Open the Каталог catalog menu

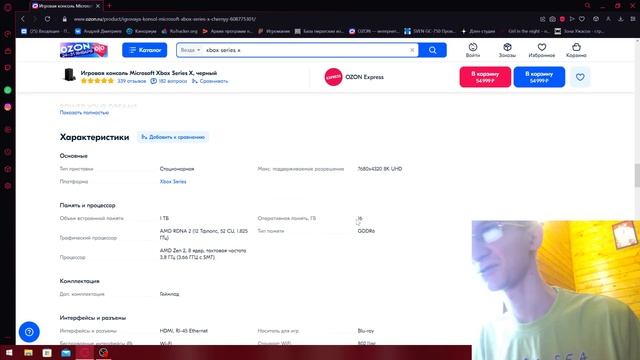pos(144,50)
